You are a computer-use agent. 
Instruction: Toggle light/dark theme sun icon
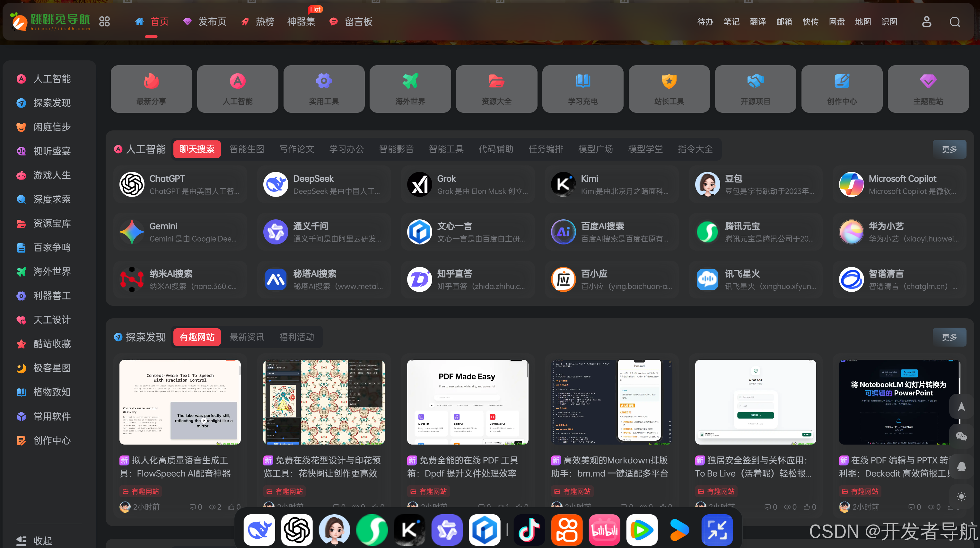[x=961, y=496]
